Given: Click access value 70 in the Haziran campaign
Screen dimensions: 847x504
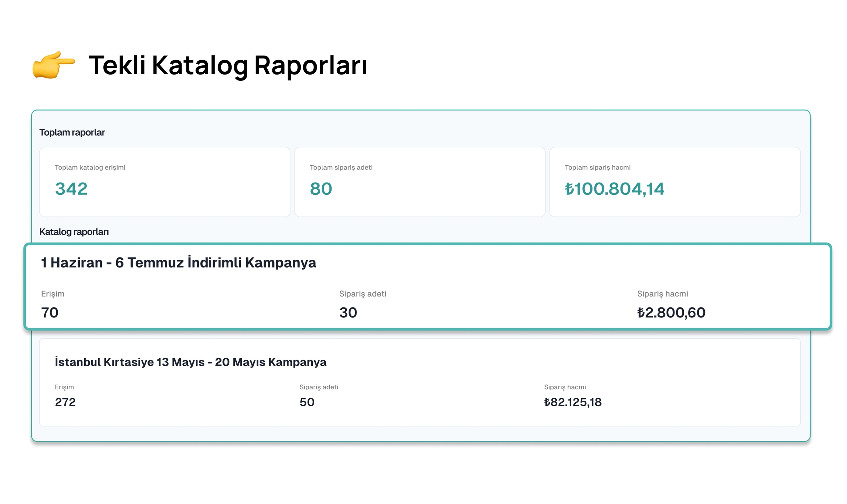Looking at the screenshot, I should click(x=50, y=313).
